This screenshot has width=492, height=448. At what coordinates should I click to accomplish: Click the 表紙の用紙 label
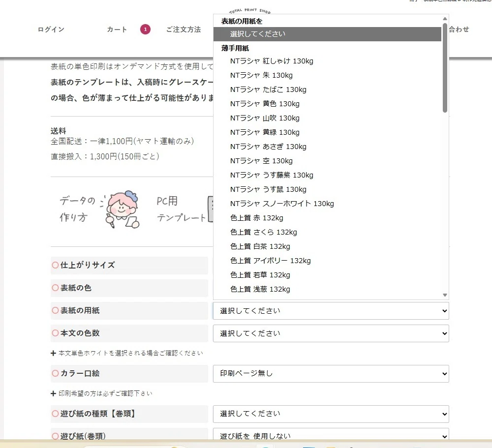[80, 310]
